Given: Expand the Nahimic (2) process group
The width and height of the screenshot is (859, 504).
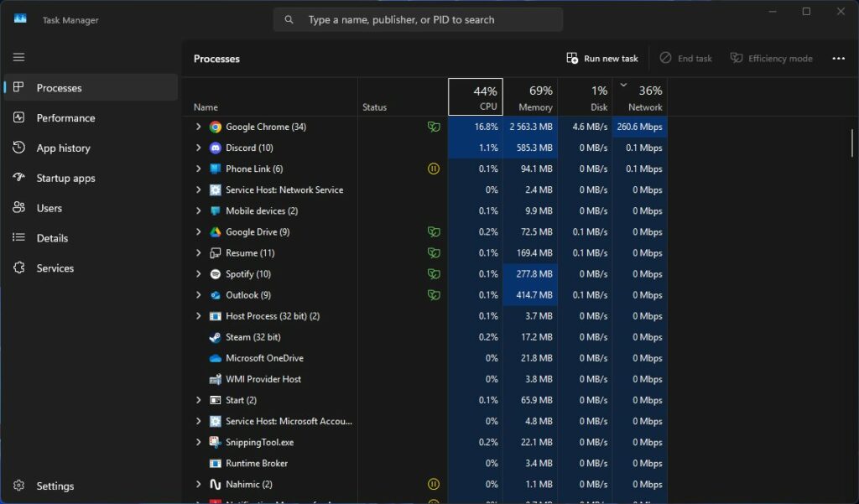Looking at the screenshot, I should 198,484.
